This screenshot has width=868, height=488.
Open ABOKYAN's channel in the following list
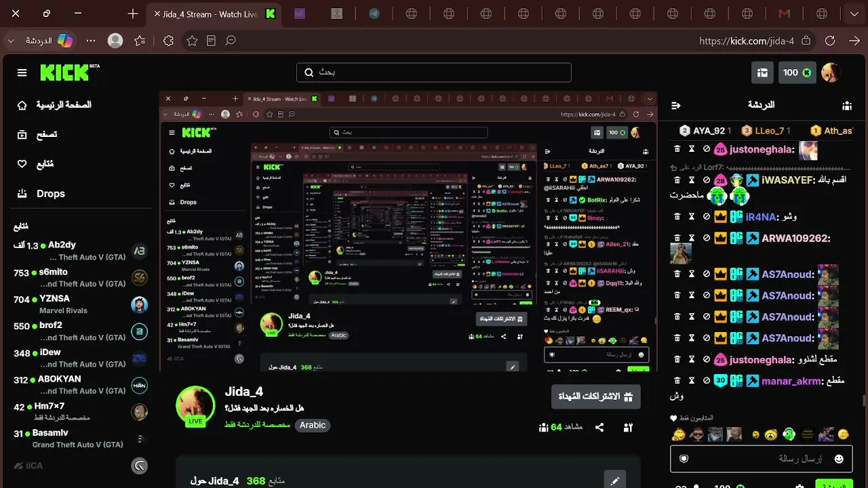click(x=80, y=384)
